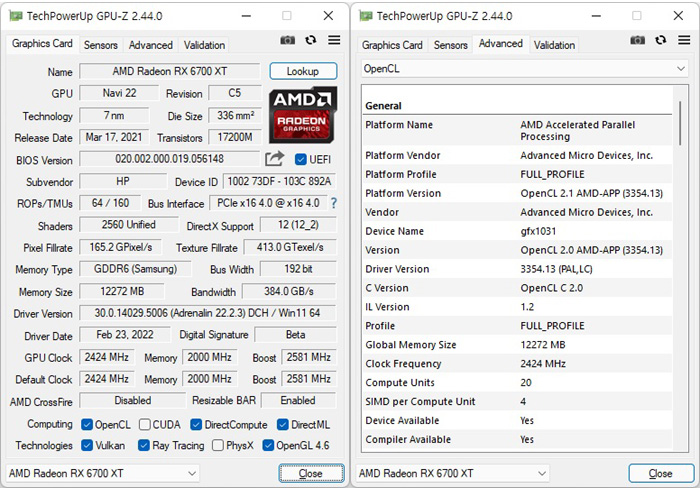Click the GPU field showing Navi 22
700x491 pixels.
click(x=119, y=93)
